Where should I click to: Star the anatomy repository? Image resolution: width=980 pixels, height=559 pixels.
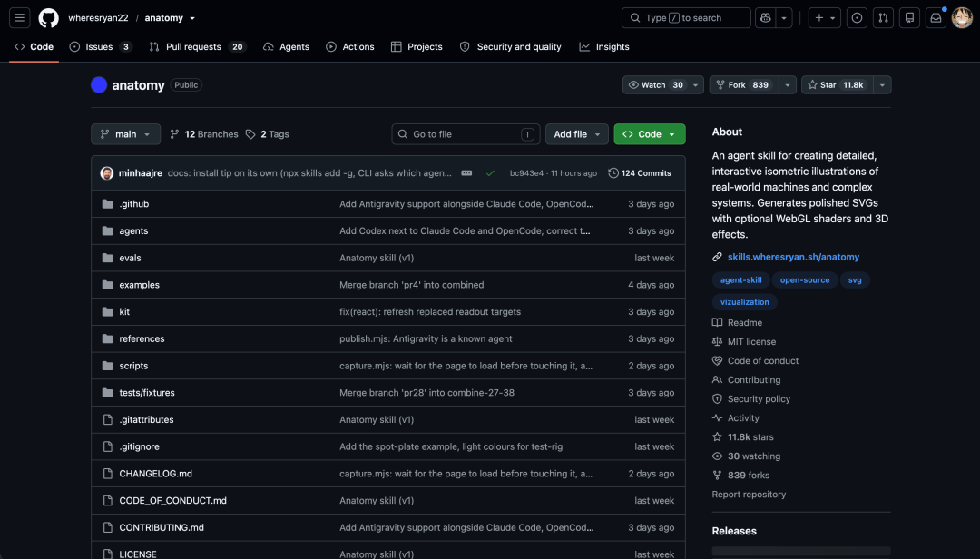[837, 85]
